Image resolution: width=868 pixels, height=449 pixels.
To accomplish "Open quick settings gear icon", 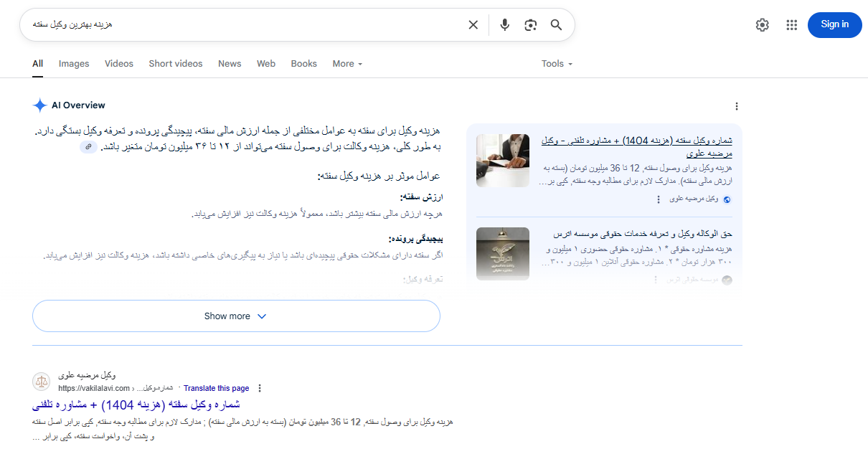I will 762,25.
